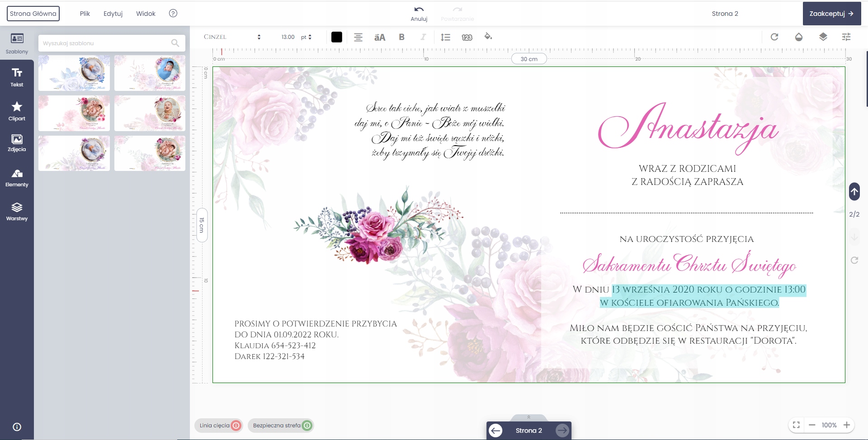Click the Strona Główna button
Screen dimensions: 868x440
(x=33, y=14)
